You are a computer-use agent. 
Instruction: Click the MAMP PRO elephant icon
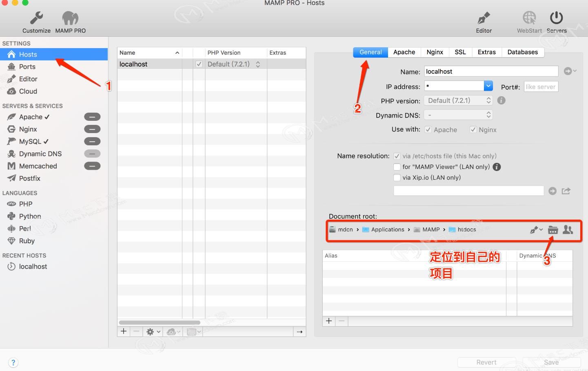70,18
